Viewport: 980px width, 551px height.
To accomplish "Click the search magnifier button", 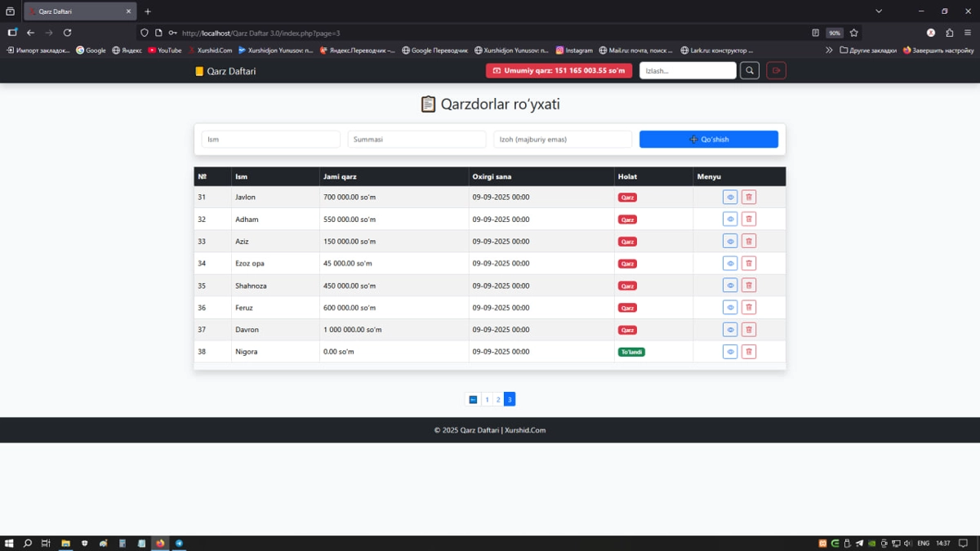I will point(749,71).
